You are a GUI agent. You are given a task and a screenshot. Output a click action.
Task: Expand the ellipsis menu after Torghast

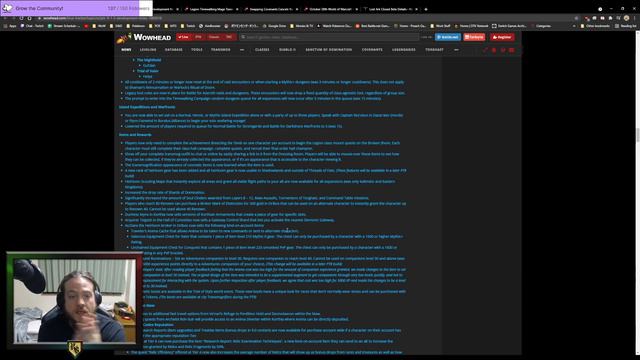(456, 50)
